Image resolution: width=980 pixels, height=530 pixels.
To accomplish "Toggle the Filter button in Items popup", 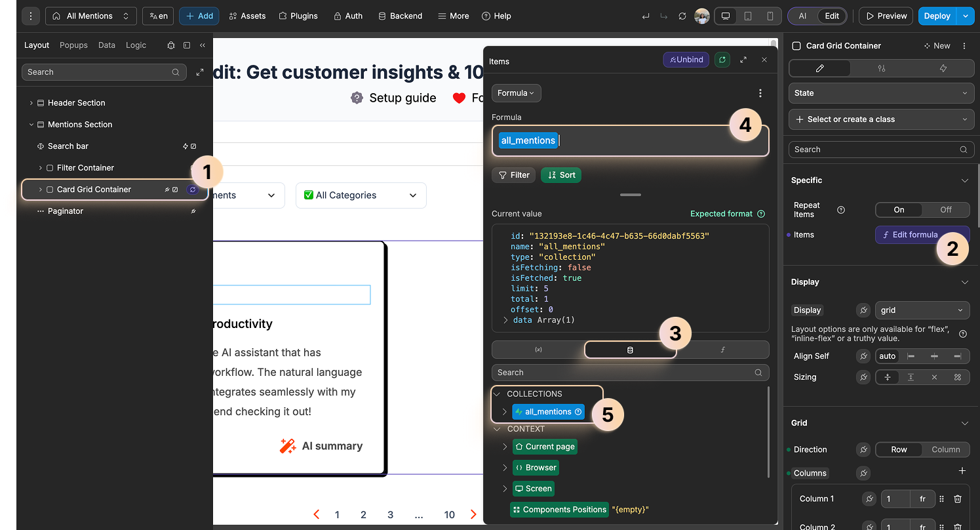I will tap(514, 175).
